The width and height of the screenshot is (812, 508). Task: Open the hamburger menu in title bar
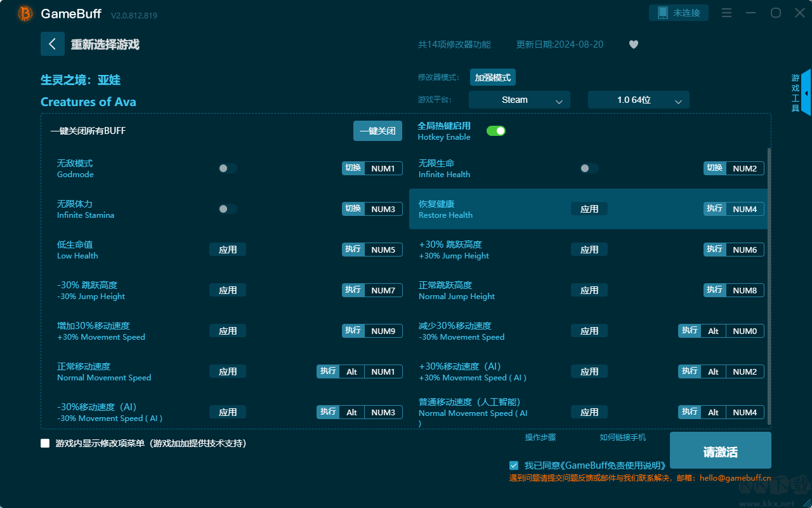pos(727,13)
